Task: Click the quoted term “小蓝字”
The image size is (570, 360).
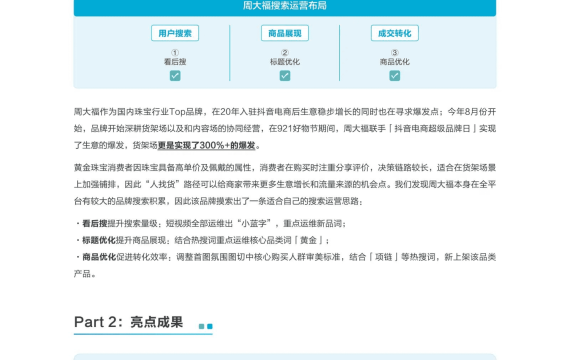Action: pyautogui.click(x=254, y=223)
